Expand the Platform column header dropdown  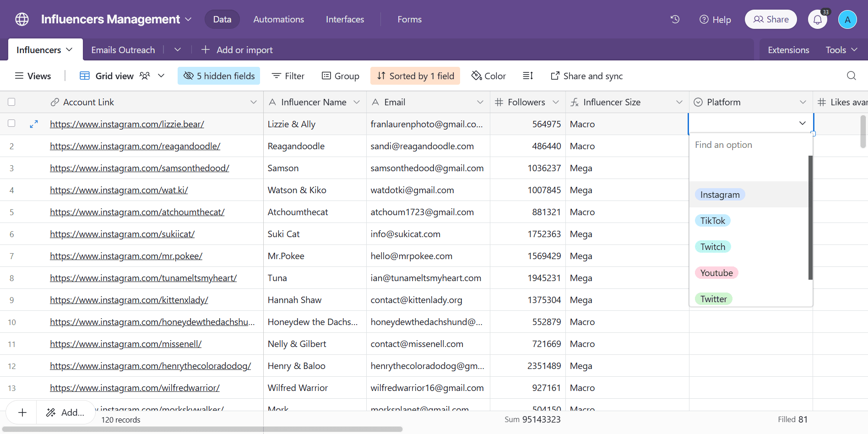point(803,102)
